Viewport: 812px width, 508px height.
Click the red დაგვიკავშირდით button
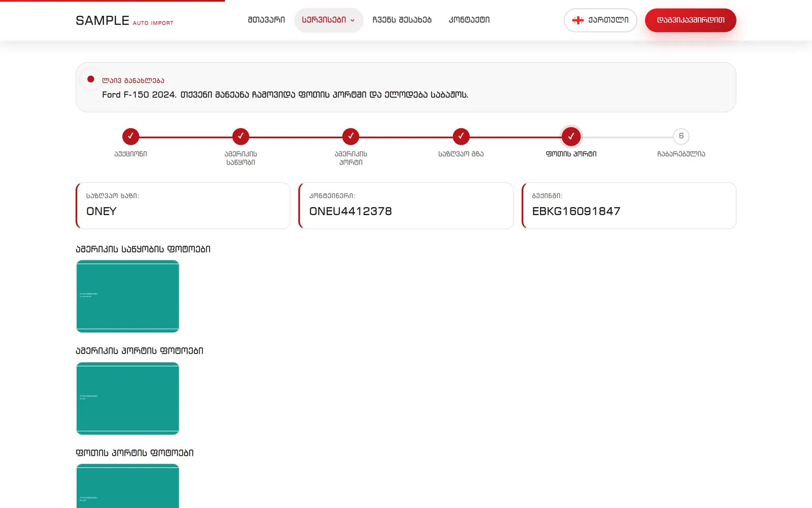pos(691,20)
